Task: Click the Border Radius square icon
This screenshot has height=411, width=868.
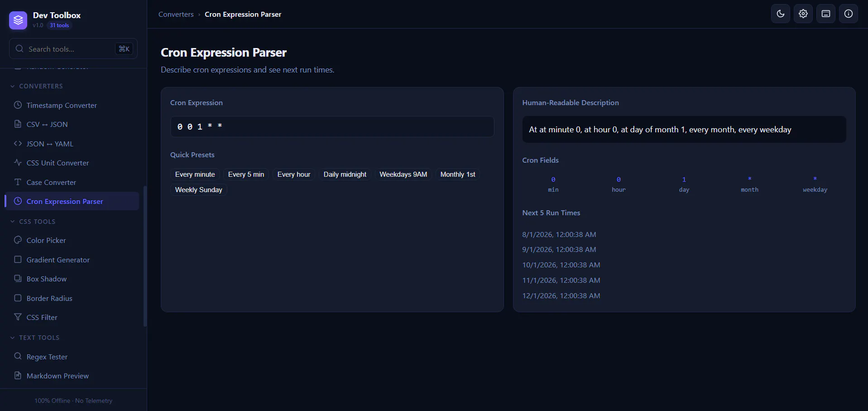Action: pos(18,298)
